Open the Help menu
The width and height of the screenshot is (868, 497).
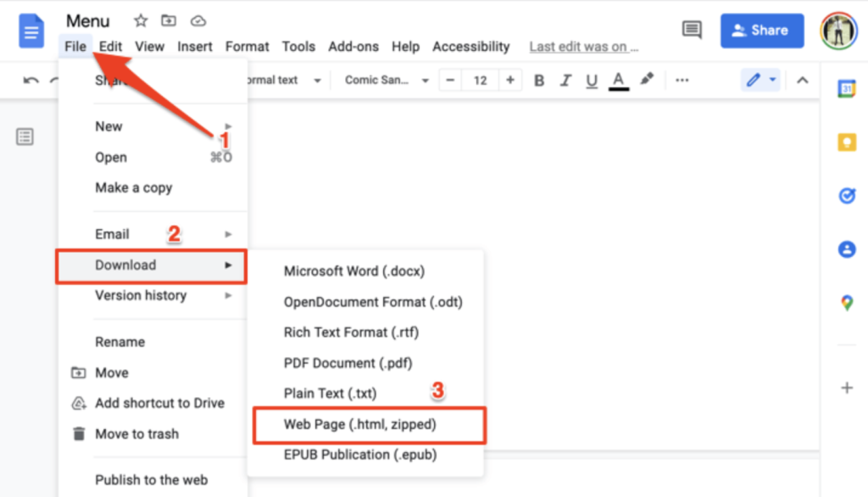405,47
